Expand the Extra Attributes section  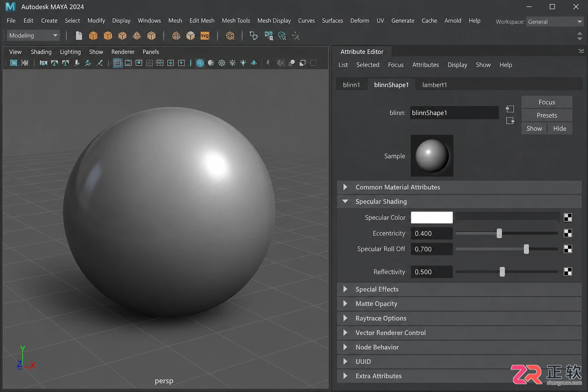(459, 376)
